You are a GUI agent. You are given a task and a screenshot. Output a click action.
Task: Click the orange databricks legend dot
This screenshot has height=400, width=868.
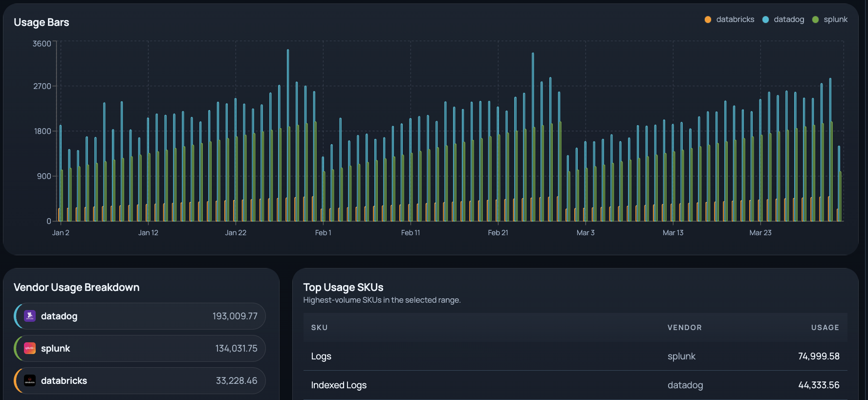point(708,20)
